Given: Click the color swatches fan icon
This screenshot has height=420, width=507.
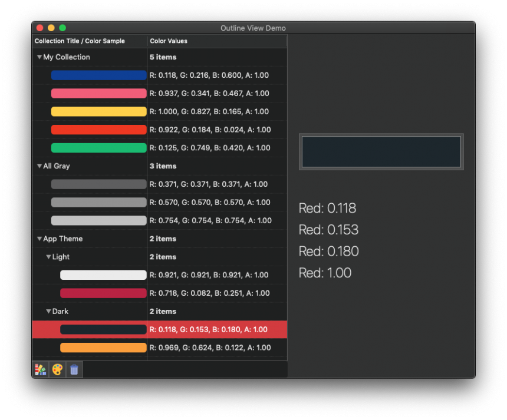Looking at the screenshot, I should point(40,369).
